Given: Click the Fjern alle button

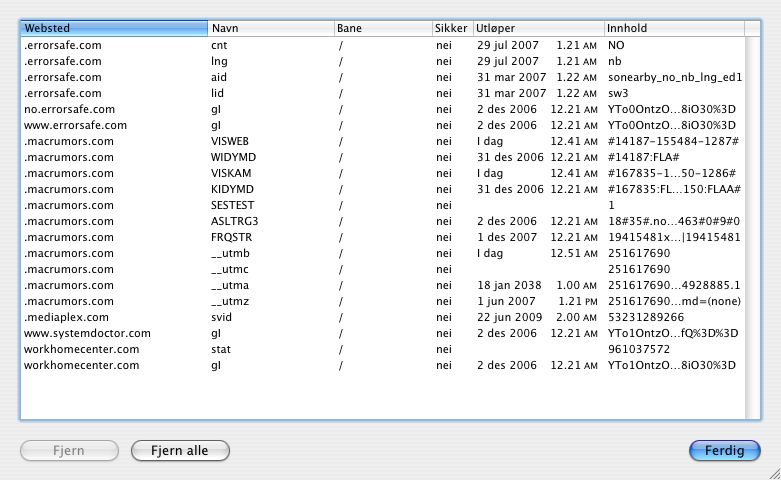Looking at the screenshot, I should (180, 451).
